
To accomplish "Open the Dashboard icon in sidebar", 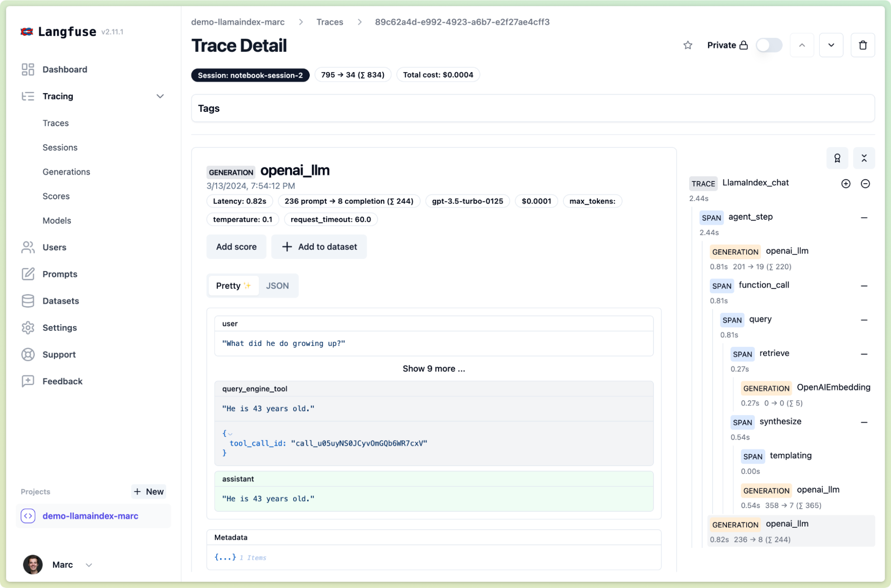I will 28,70.
